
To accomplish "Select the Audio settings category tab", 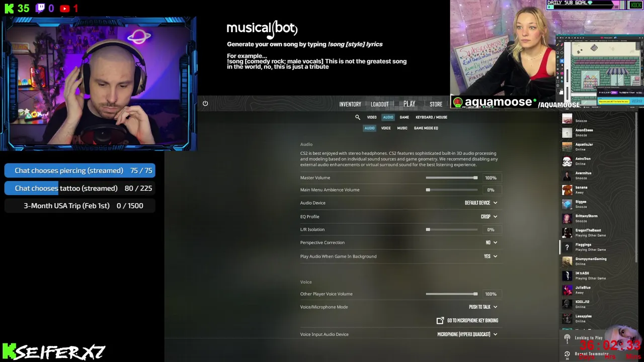I will pyautogui.click(x=388, y=117).
